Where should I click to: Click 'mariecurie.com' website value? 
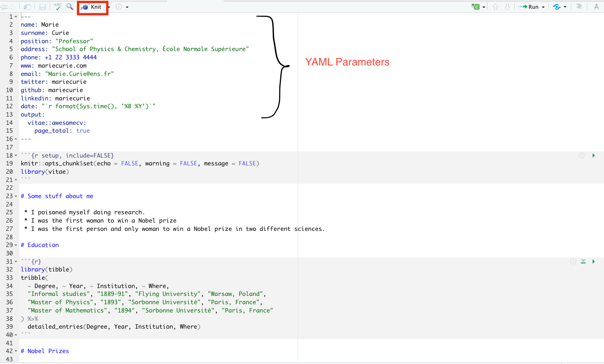tap(62, 65)
